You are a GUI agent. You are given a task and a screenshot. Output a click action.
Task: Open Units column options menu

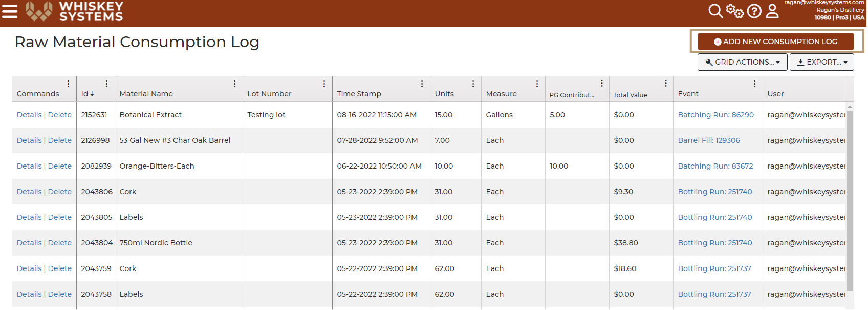tap(473, 84)
